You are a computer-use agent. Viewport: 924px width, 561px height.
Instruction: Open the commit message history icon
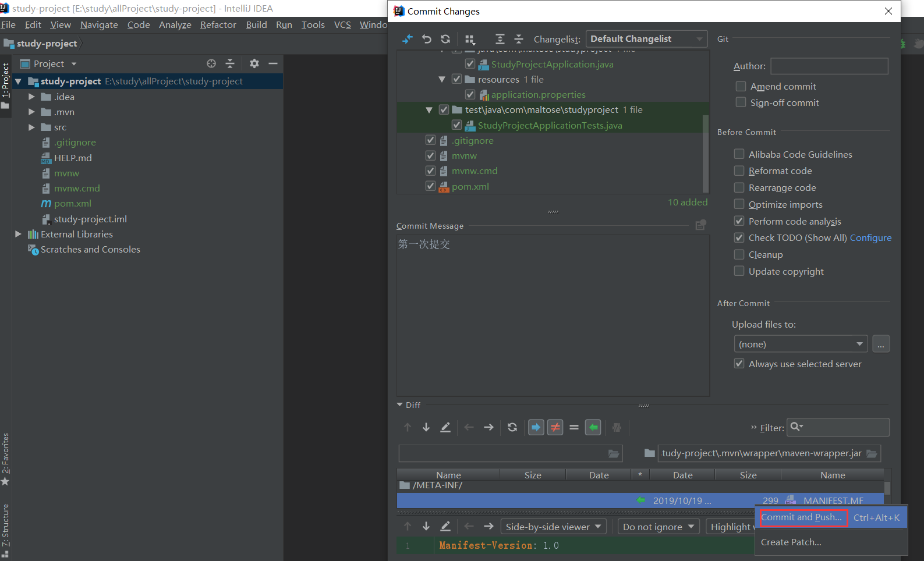click(701, 225)
